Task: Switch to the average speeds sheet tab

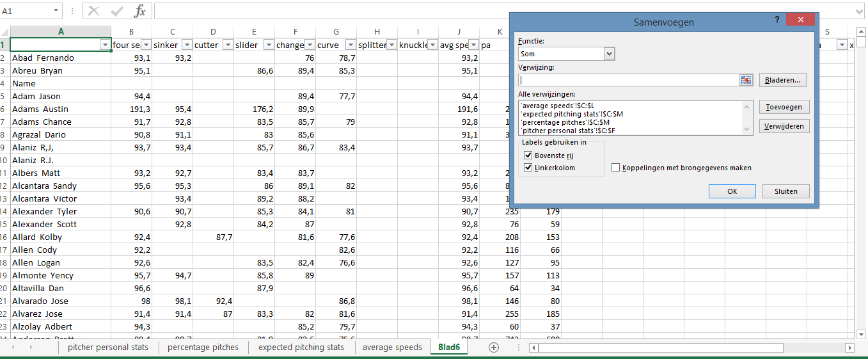Action: point(392,347)
